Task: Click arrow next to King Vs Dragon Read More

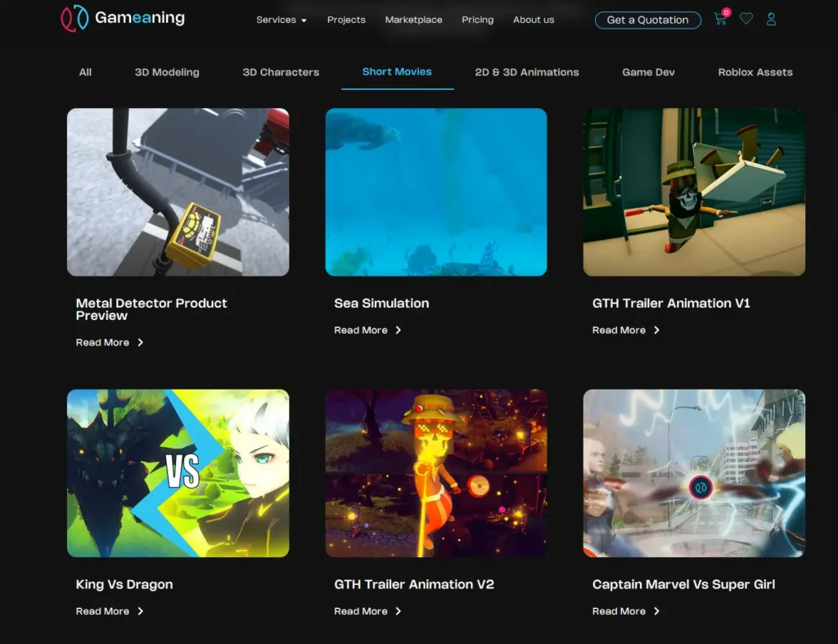Action: pyautogui.click(x=141, y=611)
